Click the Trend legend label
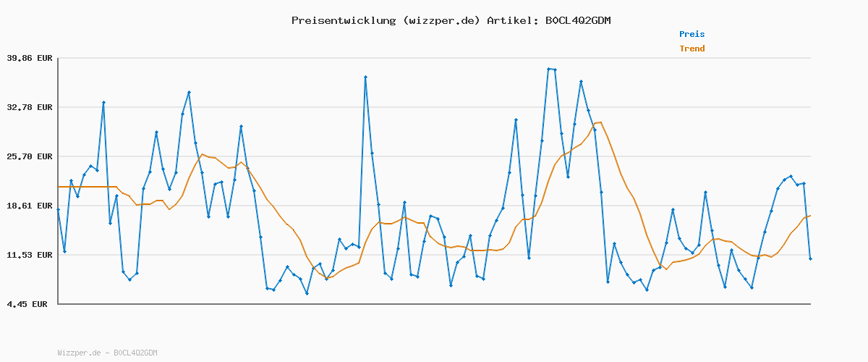 692,49
